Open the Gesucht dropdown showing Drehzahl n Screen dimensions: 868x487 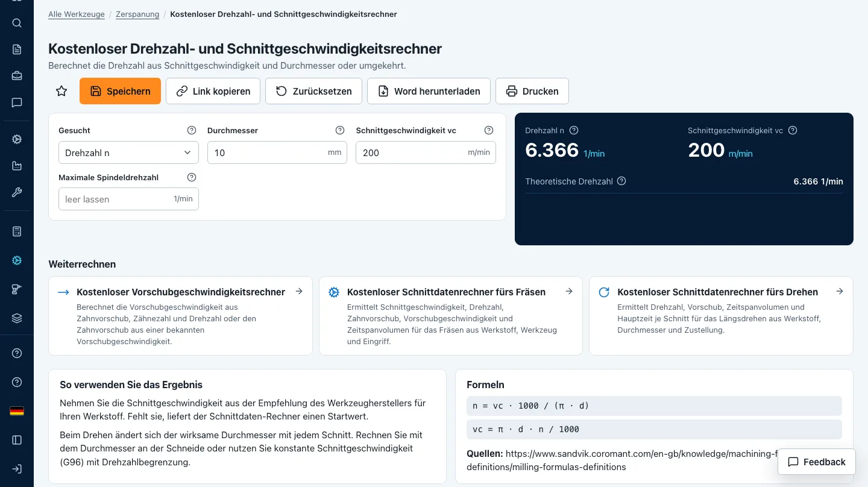[128, 152]
